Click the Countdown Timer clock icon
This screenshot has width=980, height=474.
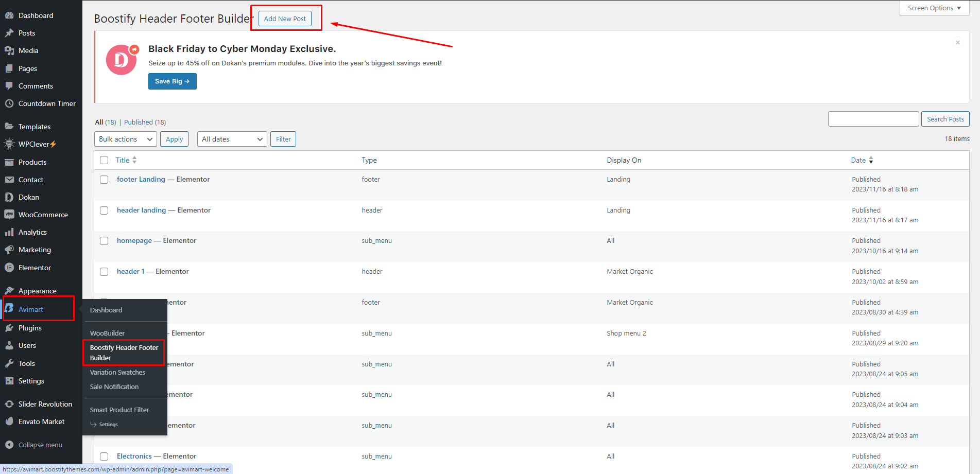point(9,103)
